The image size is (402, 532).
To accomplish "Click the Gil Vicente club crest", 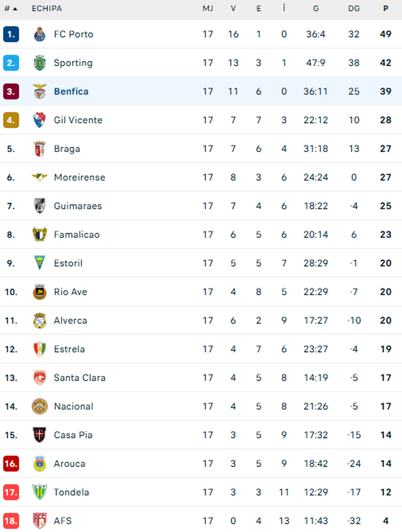I will pos(40,120).
